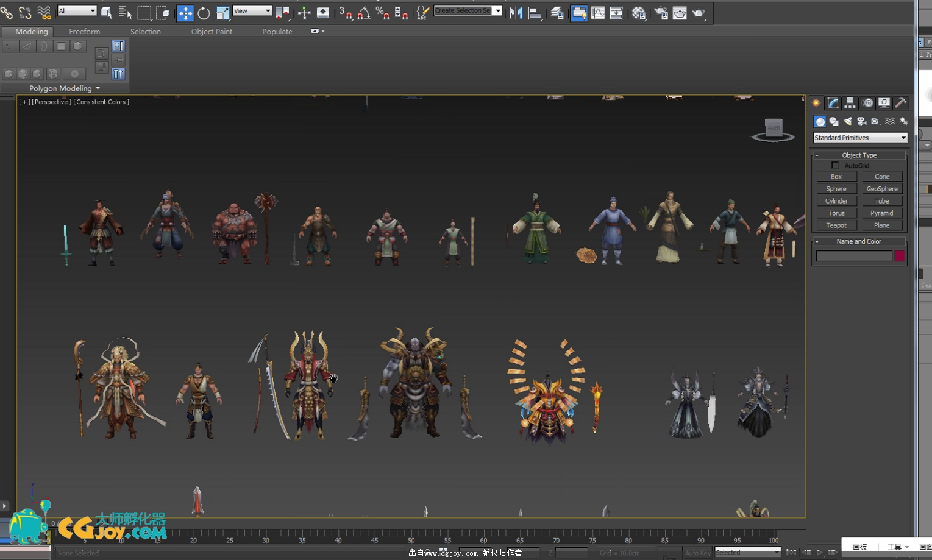Open the Rendered Frame Window

pos(680,13)
